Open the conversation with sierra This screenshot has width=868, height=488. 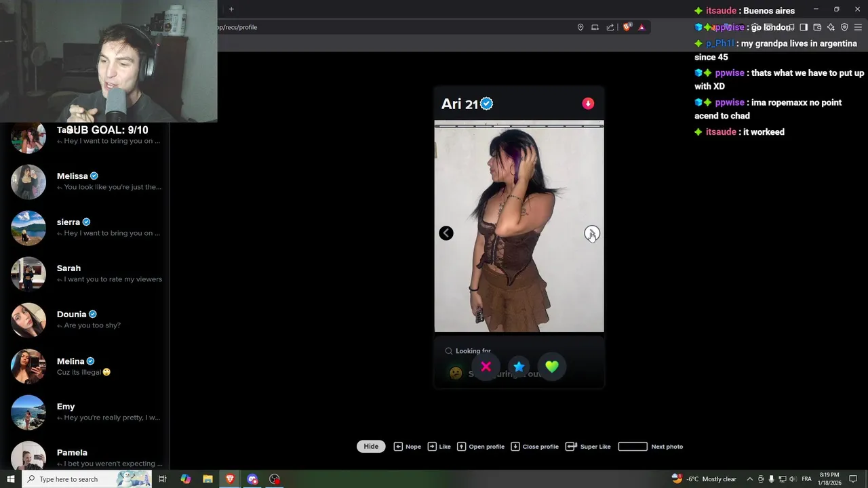pos(85,228)
